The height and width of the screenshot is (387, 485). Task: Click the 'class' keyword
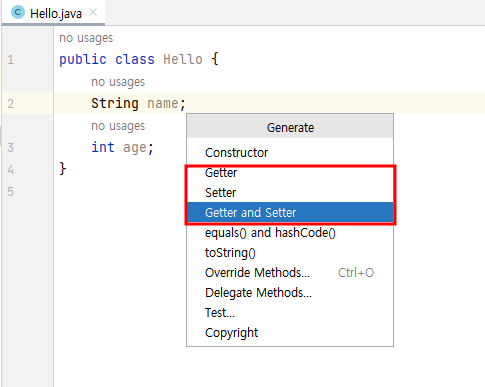pyautogui.click(x=135, y=59)
